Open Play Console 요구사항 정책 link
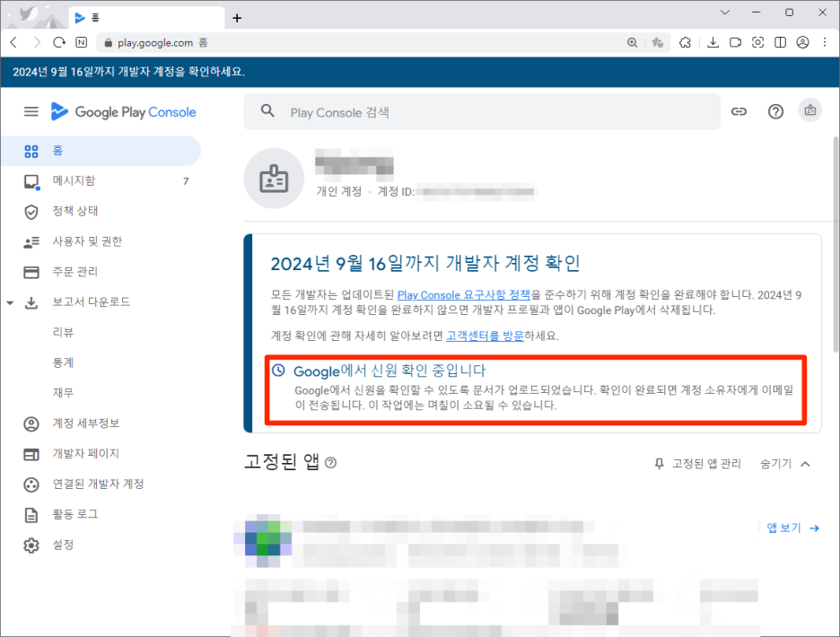Image resolution: width=840 pixels, height=637 pixels. point(463,294)
